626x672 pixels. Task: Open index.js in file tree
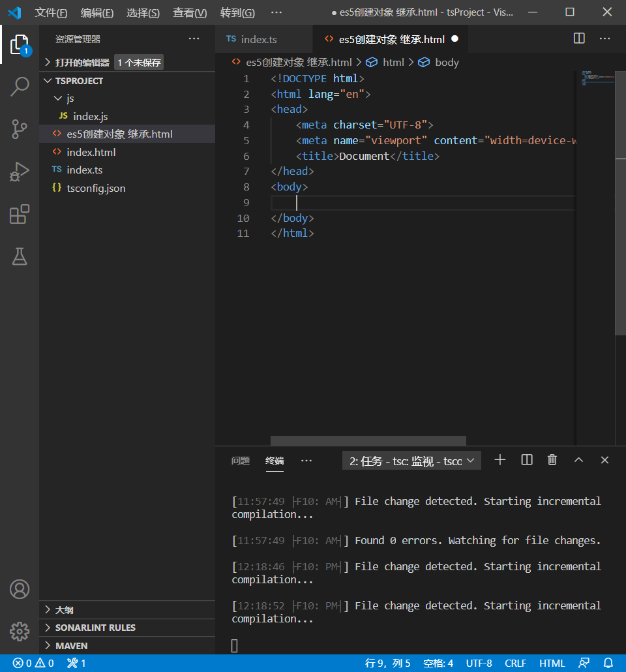pyautogui.click(x=127, y=116)
